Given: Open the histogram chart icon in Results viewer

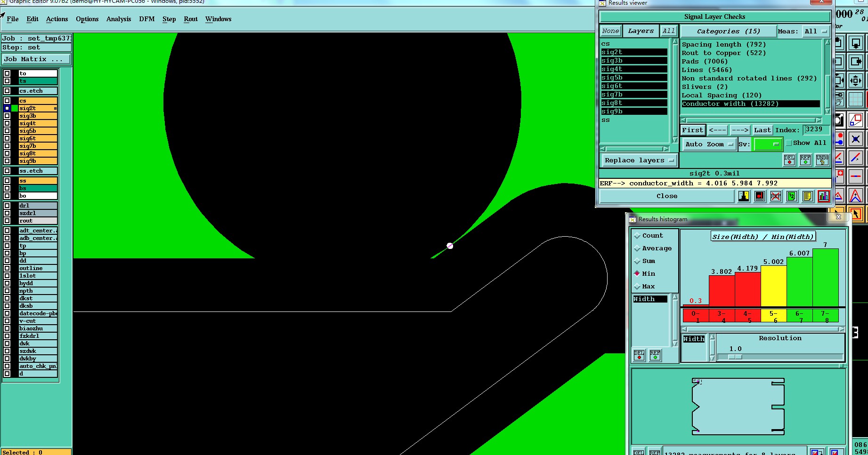Looking at the screenshot, I should pyautogui.click(x=823, y=196).
